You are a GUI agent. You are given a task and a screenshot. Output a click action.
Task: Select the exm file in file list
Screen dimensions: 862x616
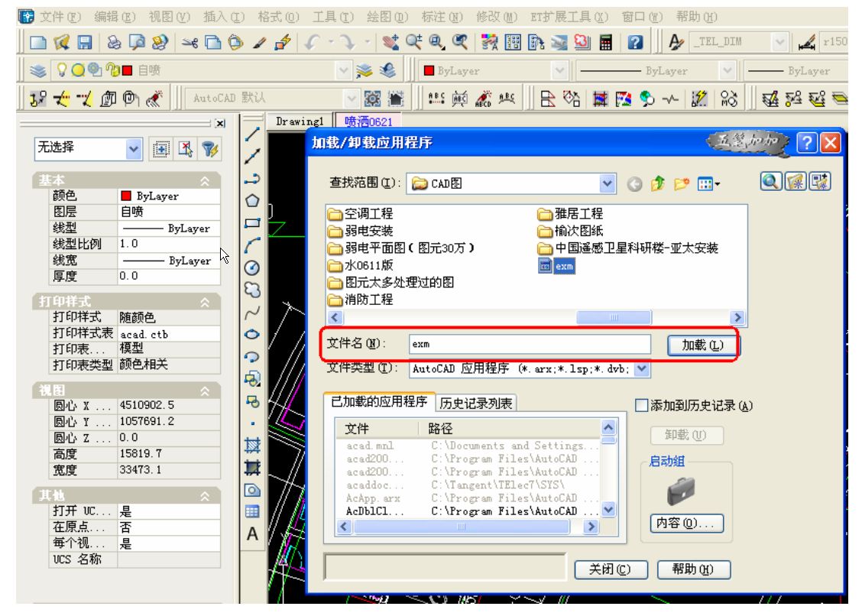pos(557,266)
